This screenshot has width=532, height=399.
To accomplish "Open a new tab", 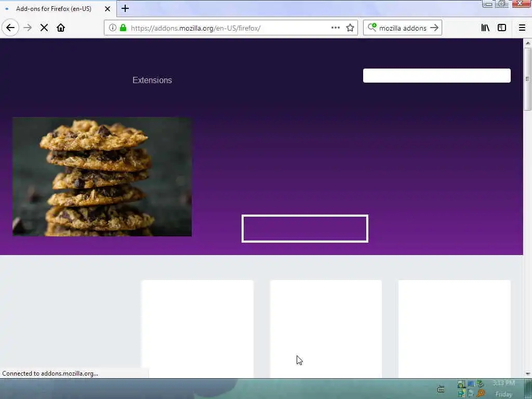I will (125, 8).
